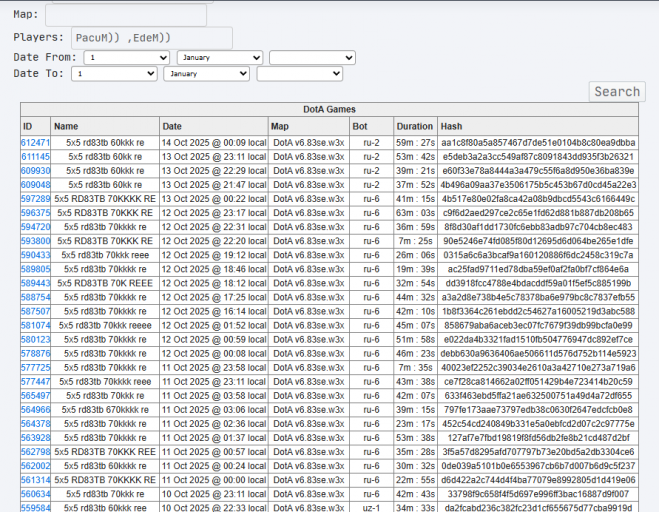
Task: Select name cell 5x5 rd83tb 670kkkk re
Action: point(105,410)
